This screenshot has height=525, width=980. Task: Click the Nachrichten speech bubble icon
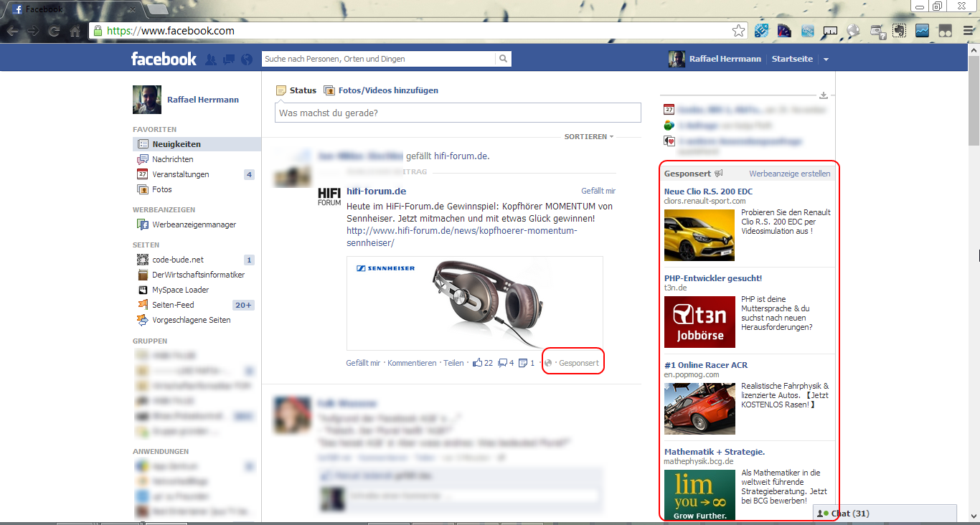point(142,159)
